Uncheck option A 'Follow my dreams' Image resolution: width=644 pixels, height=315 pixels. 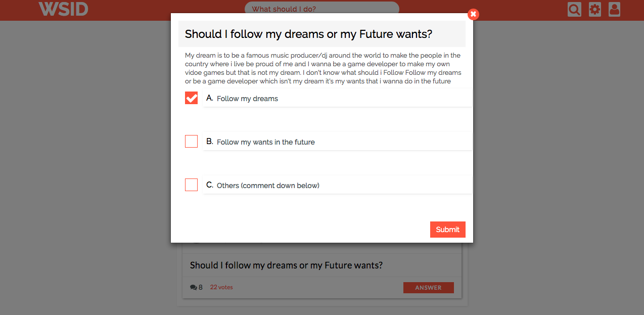click(x=191, y=98)
